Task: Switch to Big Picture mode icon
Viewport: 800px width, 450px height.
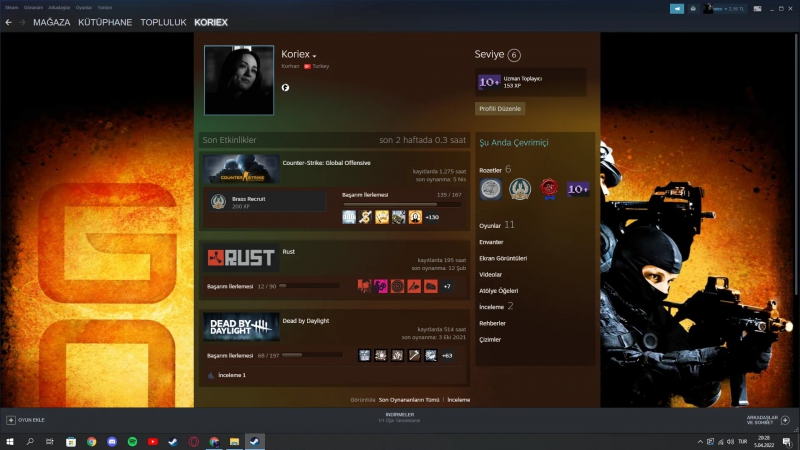Action: pyautogui.click(x=757, y=9)
